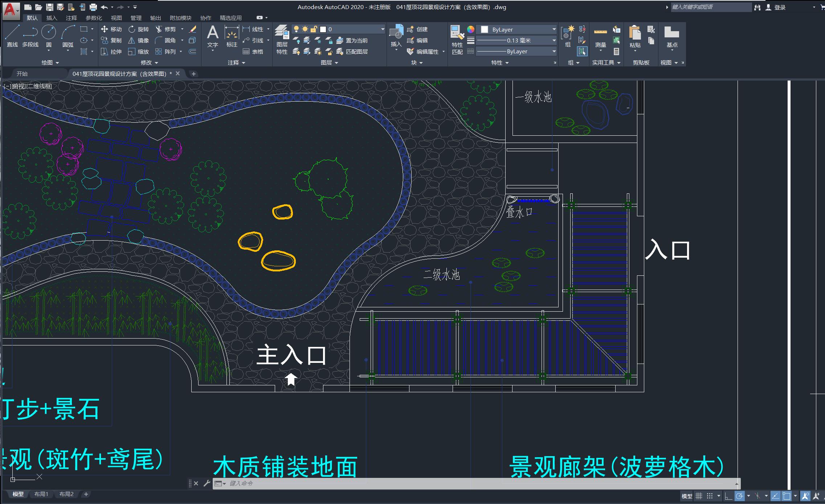Toggle snap mode in the status bar

(x=710, y=496)
